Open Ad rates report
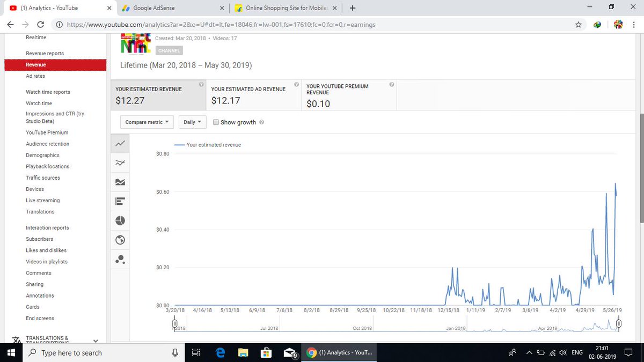Viewport: 644px width, 362px height. pos(35,76)
